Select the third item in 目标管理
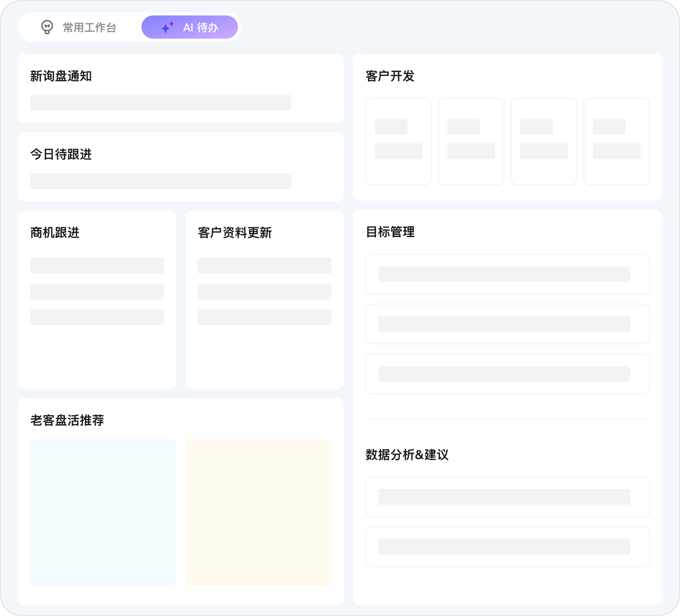The width and height of the screenshot is (680, 616). coord(507,373)
